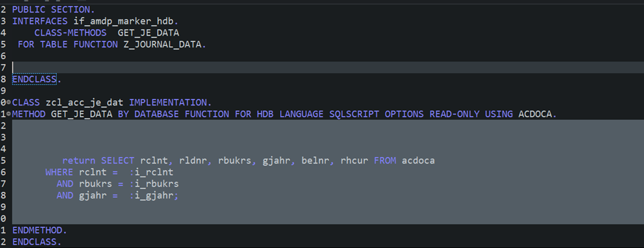Click the :i_rclnt parameter in WHERE clause
Screen dimensions: 644x248
151,172
